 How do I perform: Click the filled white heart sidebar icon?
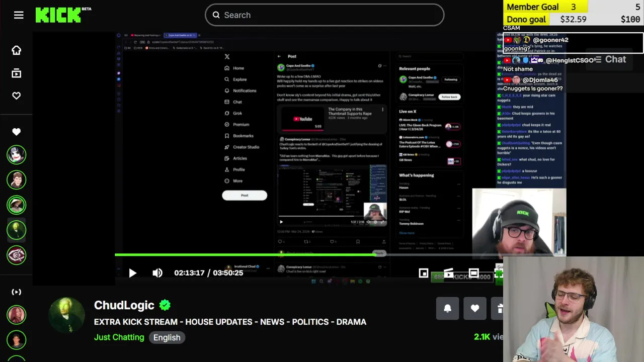pyautogui.click(x=17, y=132)
